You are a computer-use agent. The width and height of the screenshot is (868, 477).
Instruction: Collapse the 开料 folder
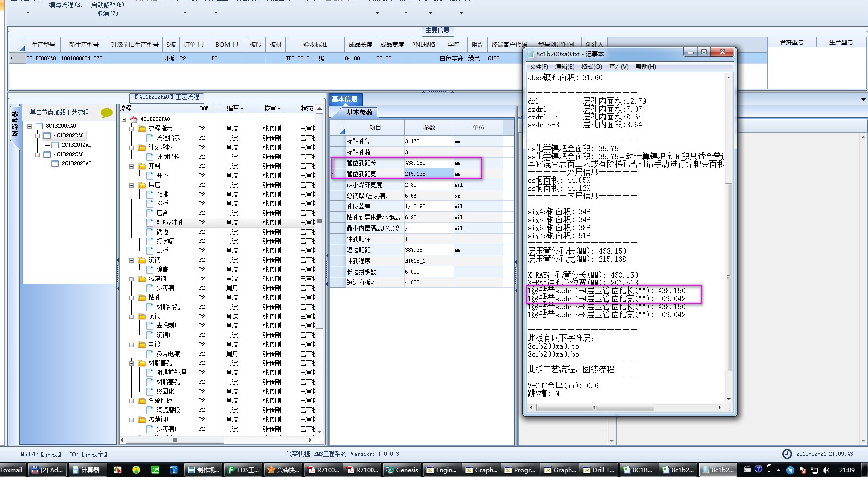pyautogui.click(x=132, y=166)
